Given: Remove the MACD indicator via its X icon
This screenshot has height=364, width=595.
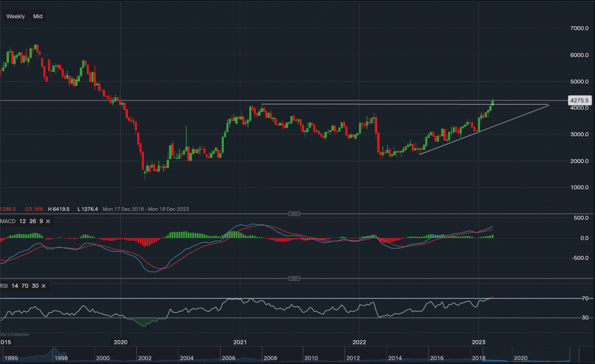Looking at the screenshot, I should 48,221.
